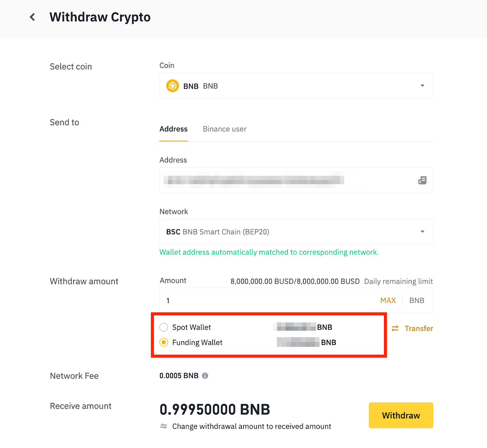Image resolution: width=487 pixels, height=448 pixels.
Task: Click the Change withdrawal amount to received amount link
Action: coord(251,426)
